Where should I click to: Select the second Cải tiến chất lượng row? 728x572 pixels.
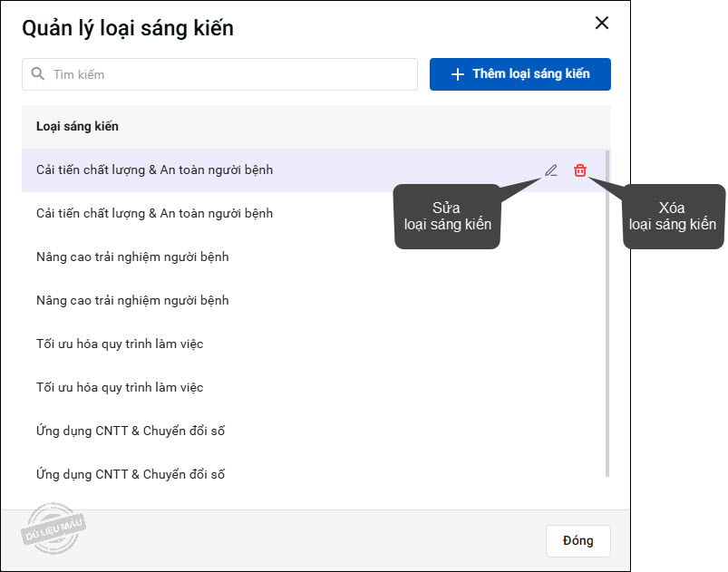pos(154,214)
